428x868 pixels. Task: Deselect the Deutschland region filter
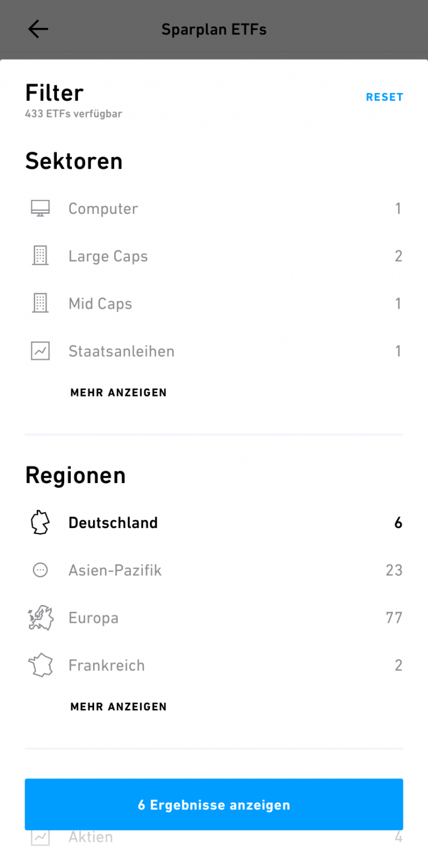click(113, 523)
